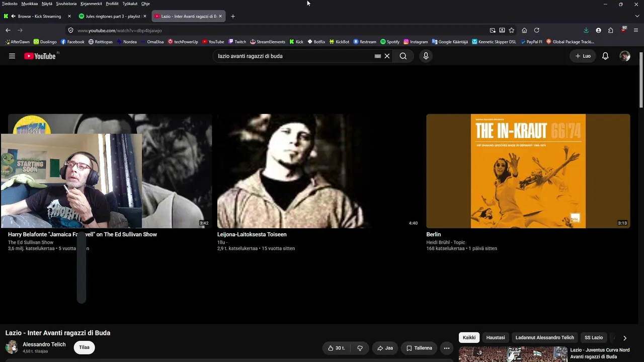Select the Kaikki filter chip

point(469,338)
